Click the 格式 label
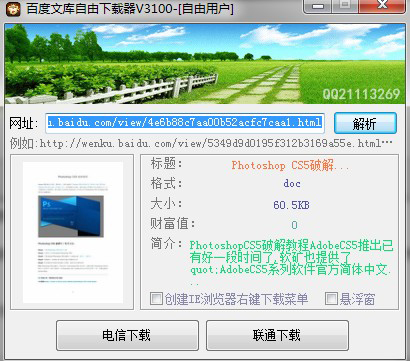The width and height of the screenshot is (410, 361). point(166,183)
